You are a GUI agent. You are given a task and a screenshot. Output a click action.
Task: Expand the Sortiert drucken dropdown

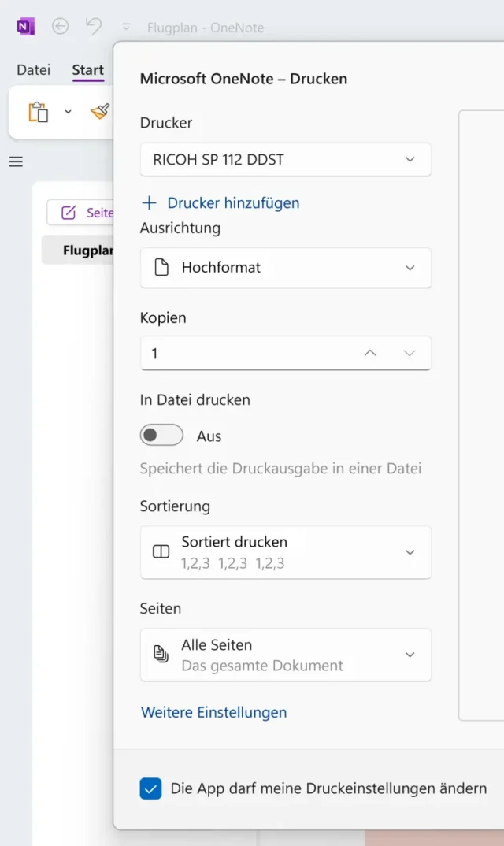[x=285, y=552]
